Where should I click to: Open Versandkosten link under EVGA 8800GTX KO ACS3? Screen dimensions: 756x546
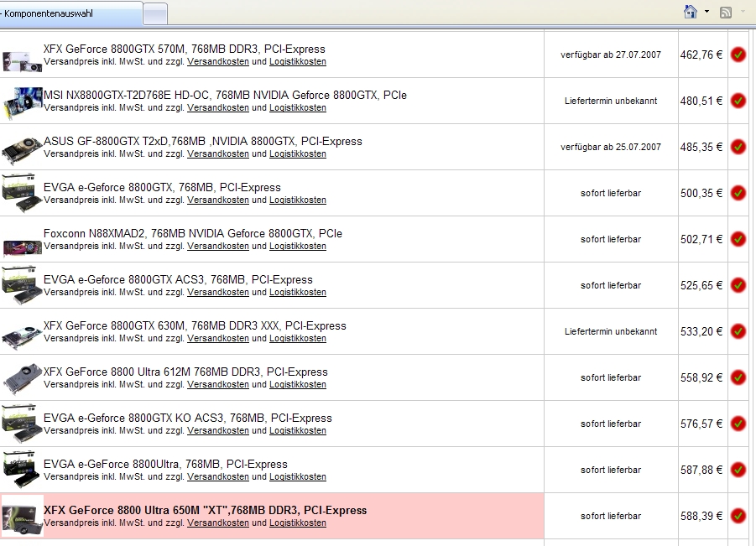(x=218, y=431)
